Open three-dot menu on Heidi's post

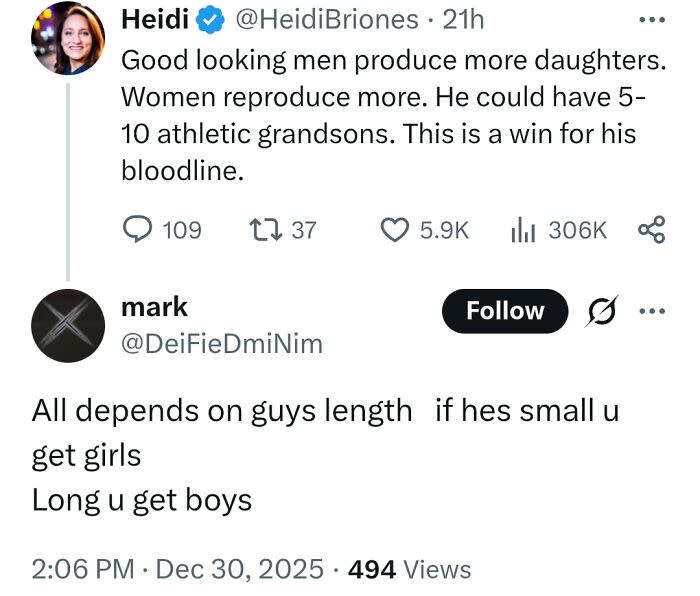[x=651, y=19]
